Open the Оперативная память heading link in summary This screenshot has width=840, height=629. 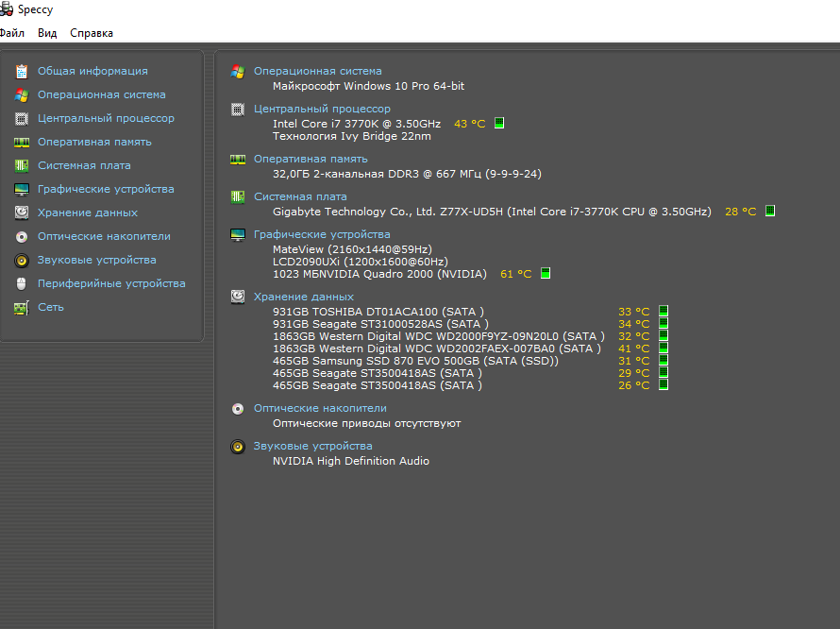pos(311,160)
